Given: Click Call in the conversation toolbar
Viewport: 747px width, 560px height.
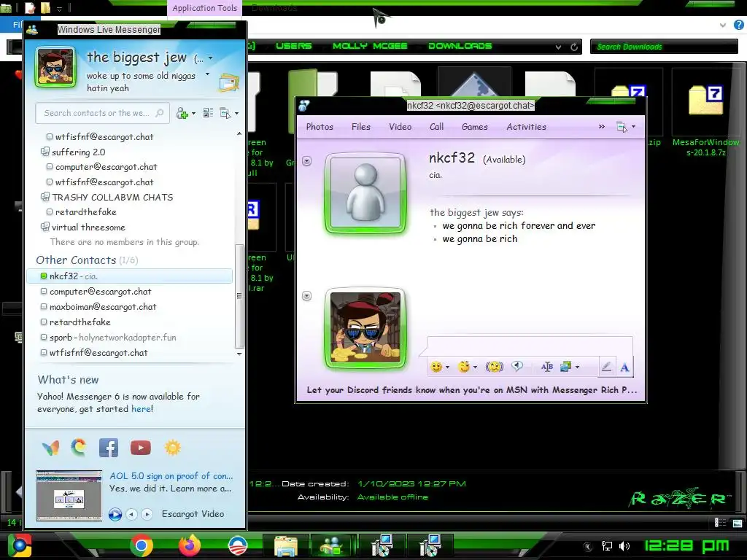Looking at the screenshot, I should (436, 127).
